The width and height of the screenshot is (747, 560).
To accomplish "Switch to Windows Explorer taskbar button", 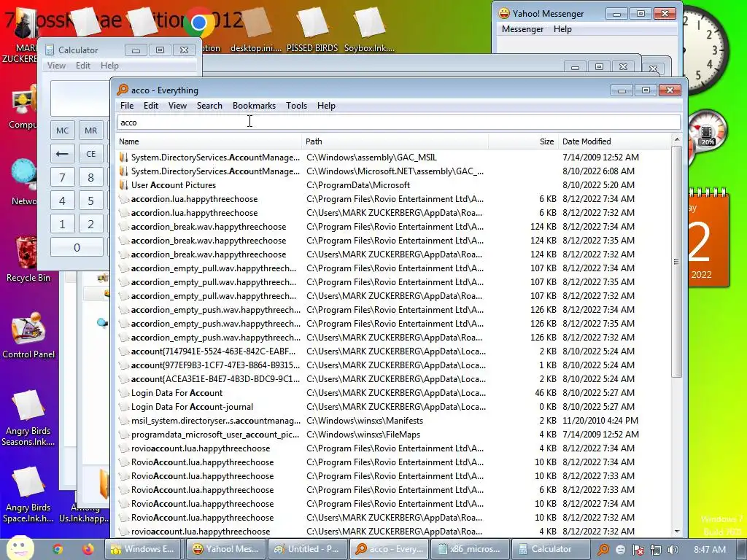I will click(x=144, y=549).
